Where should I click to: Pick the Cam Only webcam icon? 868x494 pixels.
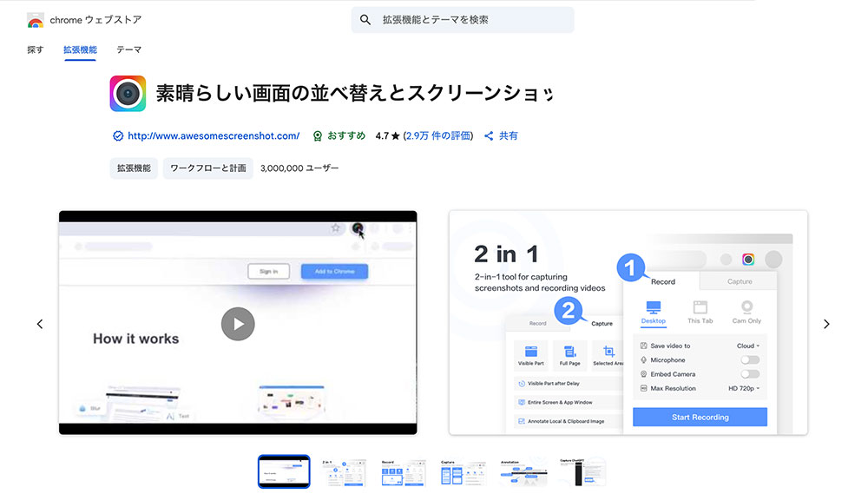click(746, 307)
